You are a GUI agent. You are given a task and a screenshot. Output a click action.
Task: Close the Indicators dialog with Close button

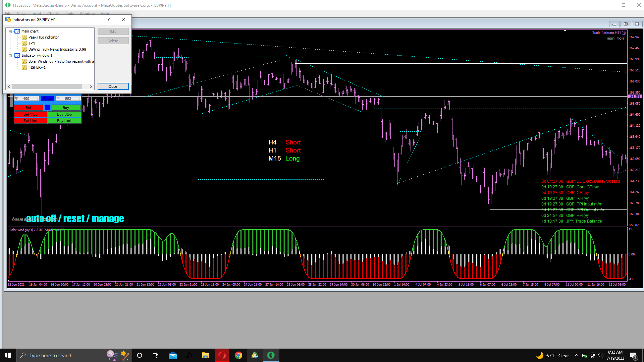pos(113,86)
